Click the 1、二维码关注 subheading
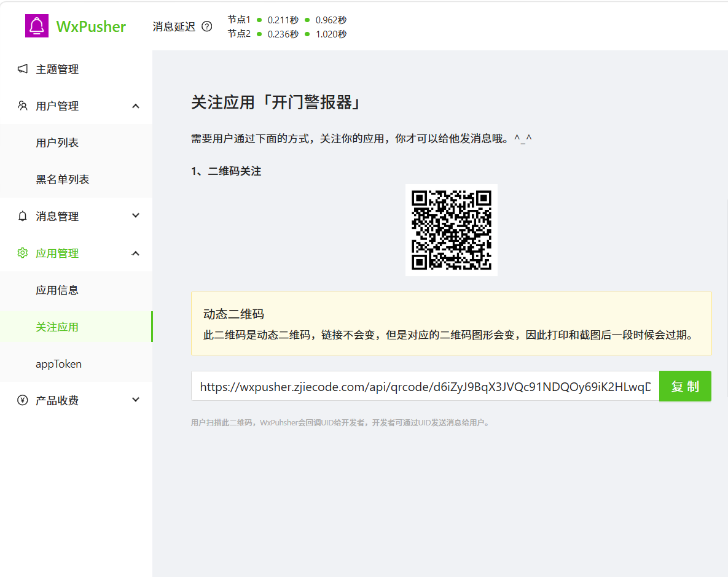728x577 pixels. [x=226, y=171]
